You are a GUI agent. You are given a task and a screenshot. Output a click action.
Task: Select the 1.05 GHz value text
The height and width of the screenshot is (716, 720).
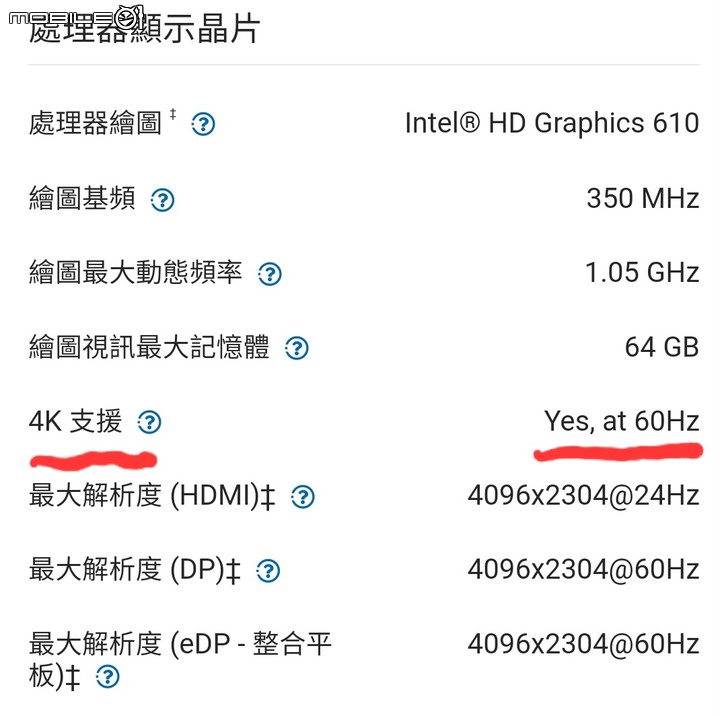click(x=642, y=272)
